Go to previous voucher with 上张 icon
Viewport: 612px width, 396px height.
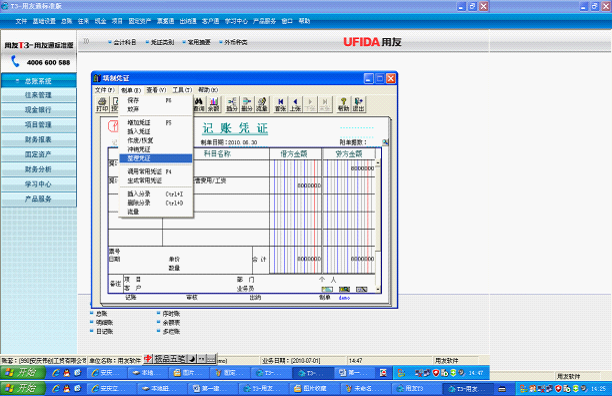(295, 105)
